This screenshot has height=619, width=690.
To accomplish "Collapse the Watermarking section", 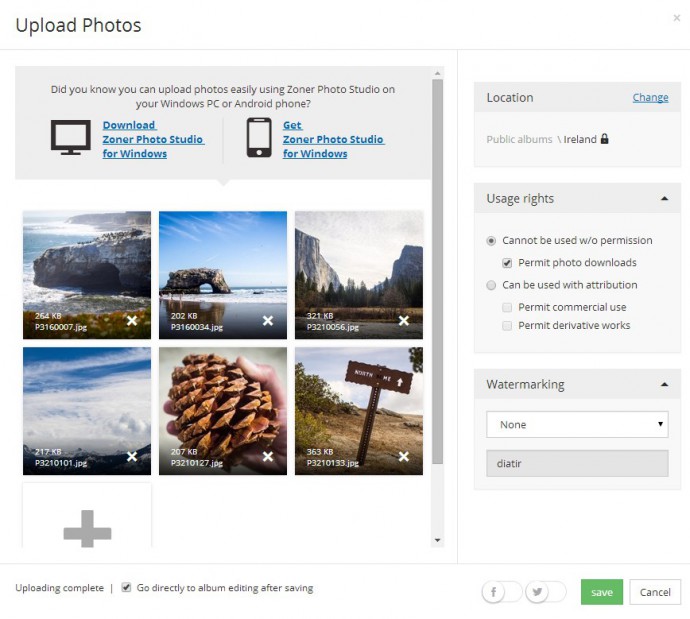I will (664, 384).
